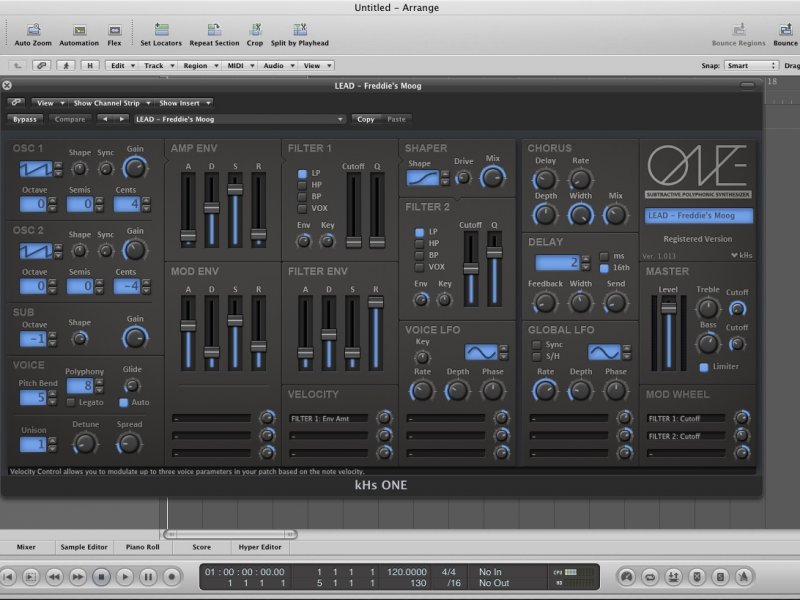Click the plugin Copy button

[x=366, y=119]
